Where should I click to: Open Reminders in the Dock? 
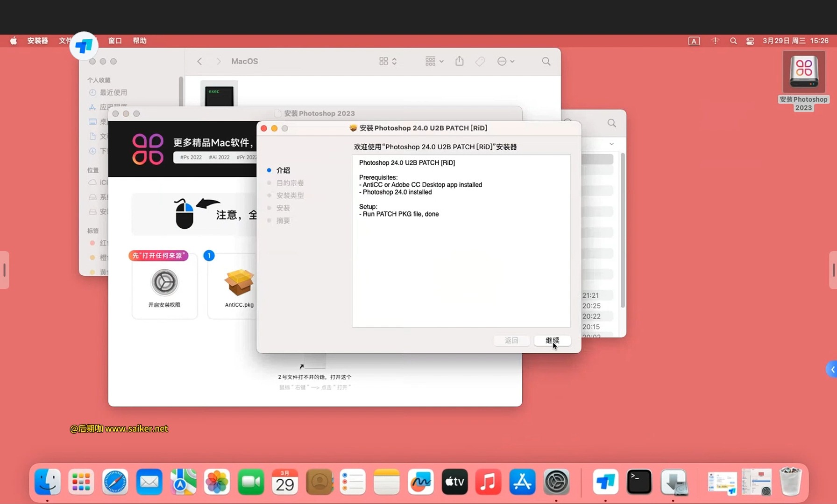click(x=353, y=482)
